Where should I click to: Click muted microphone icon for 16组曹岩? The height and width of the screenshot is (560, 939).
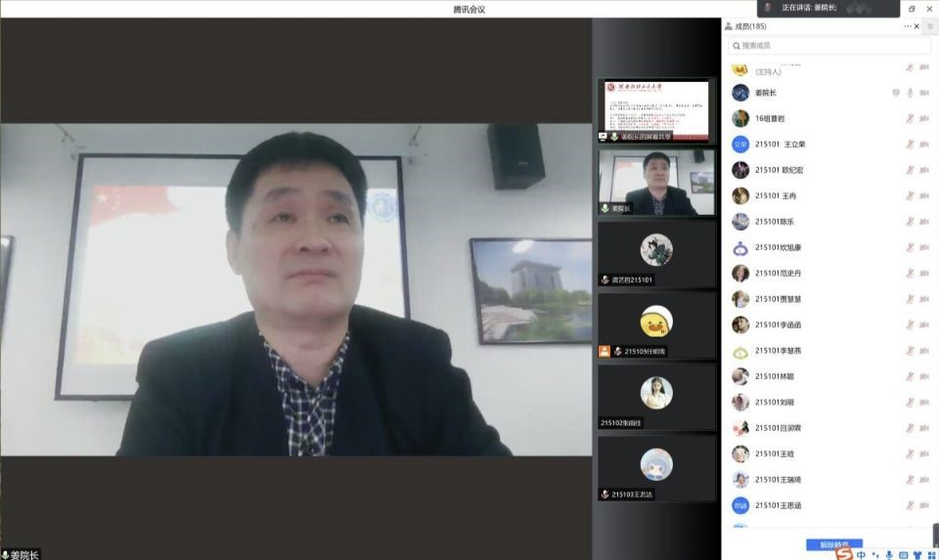click(910, 118)
